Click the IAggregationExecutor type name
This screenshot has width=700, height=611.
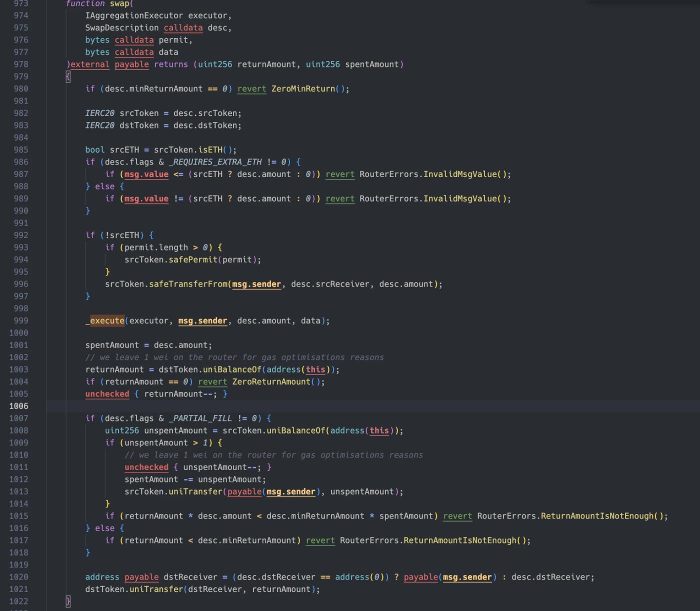pyautogui.click(x=134, y=15)
